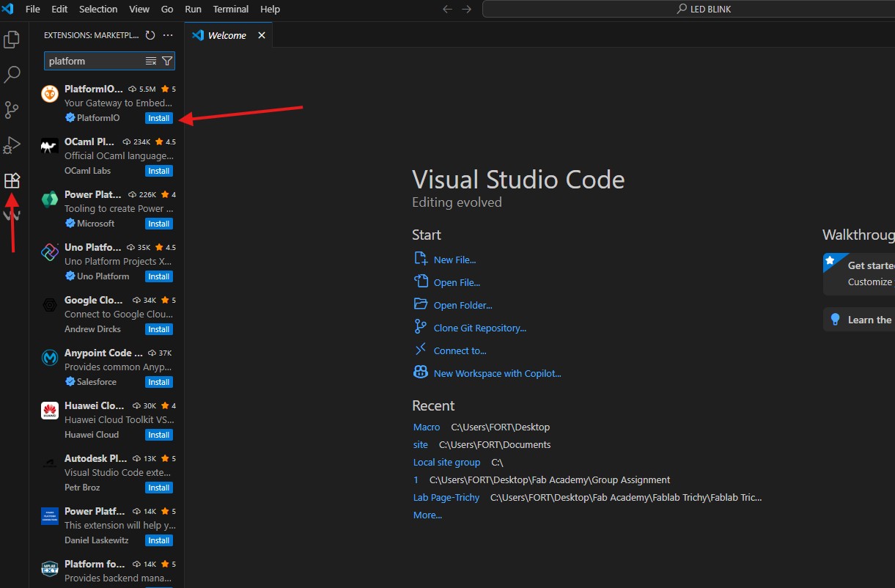Open the recent Lab Page-Trichy folder
Viewport: 895px width, 588px height.
[x=446, y=497]
